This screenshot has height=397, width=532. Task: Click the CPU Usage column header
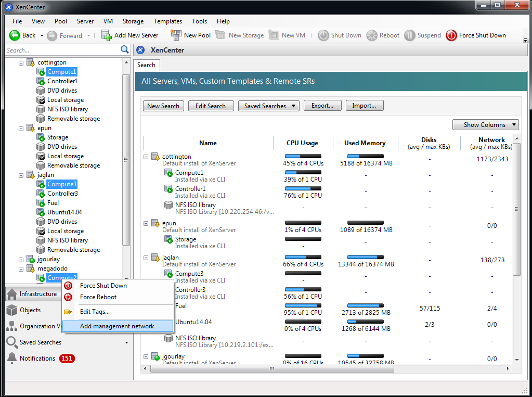click(302, 143)
